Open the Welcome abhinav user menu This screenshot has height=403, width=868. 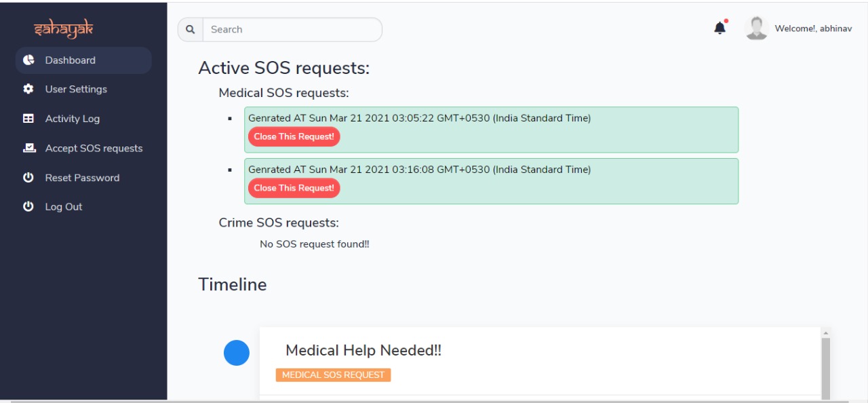[x=813, y=28]
